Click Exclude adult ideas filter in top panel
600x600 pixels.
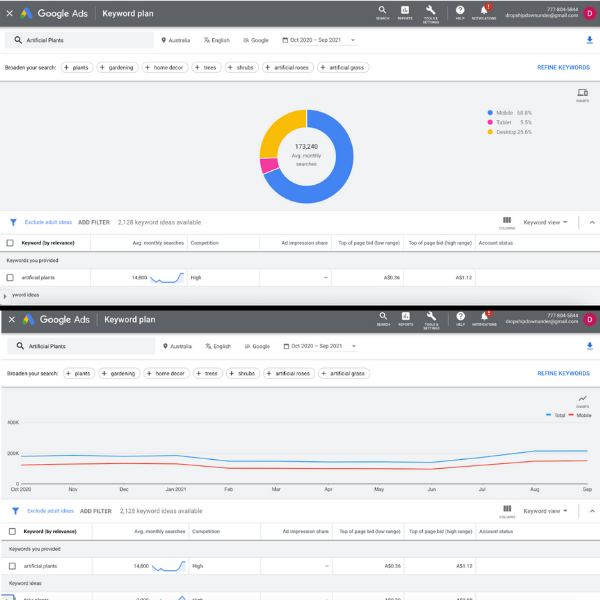48,222
